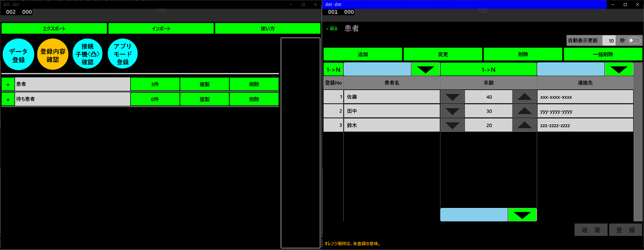Increase age for 田中 with up arrow
The height and width of the screenshot is (250, 644).
coord(524,111)
